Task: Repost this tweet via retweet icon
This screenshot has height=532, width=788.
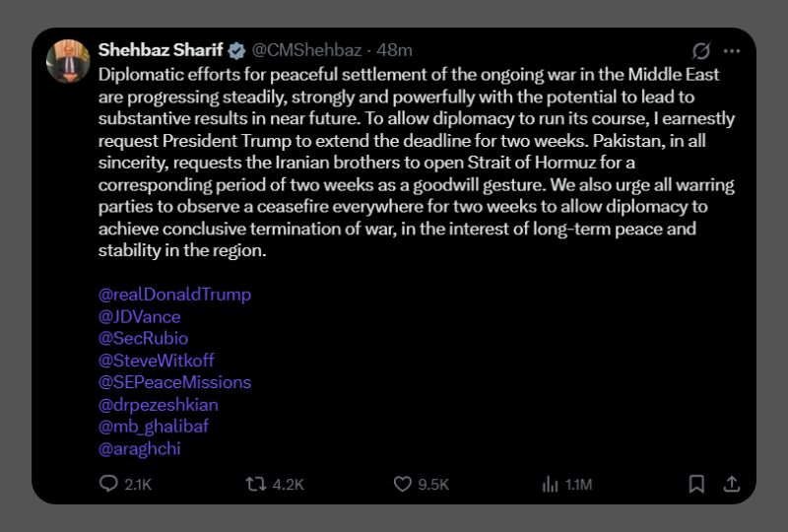Action: tap(256, 484)
